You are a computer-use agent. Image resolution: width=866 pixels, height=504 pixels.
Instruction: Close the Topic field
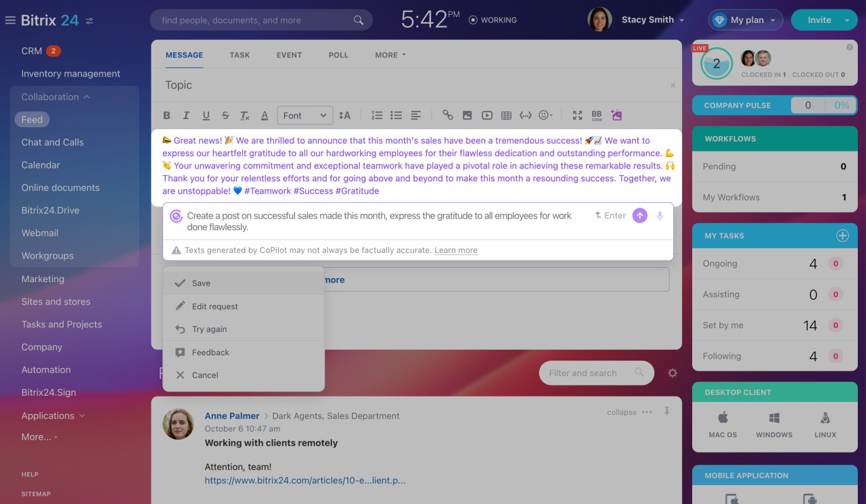pyautogui.click(x=673, y=85)
